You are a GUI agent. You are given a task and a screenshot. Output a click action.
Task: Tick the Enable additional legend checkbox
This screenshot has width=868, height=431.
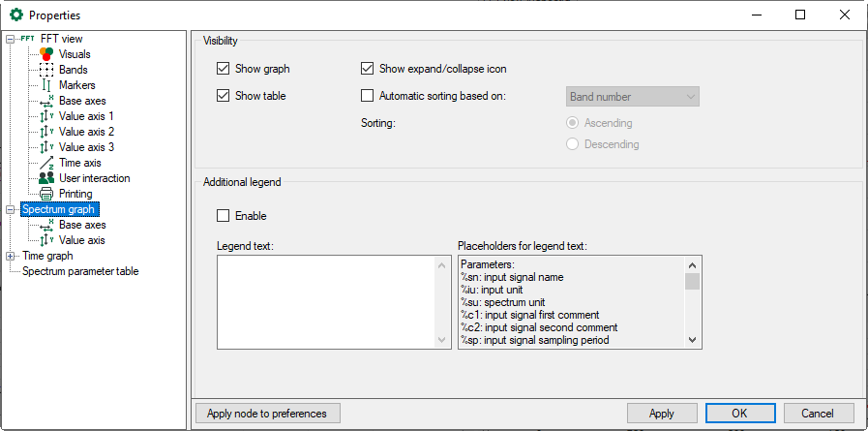pos(224,215)
